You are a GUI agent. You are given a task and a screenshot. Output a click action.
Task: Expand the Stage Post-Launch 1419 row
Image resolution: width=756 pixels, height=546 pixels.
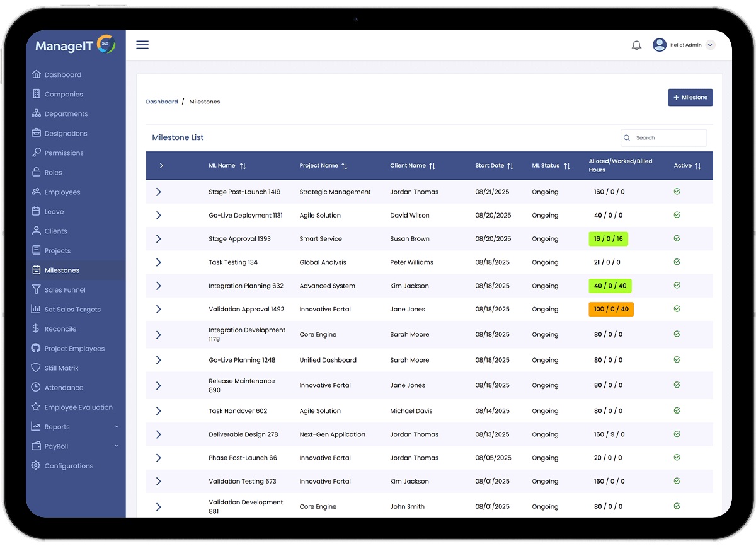click(x=158, y=192)
